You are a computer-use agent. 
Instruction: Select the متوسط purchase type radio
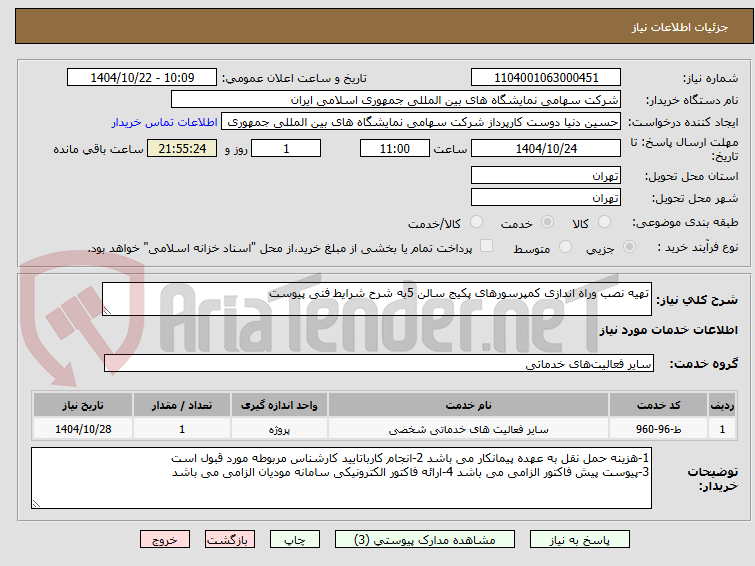[x=565, y=247]
